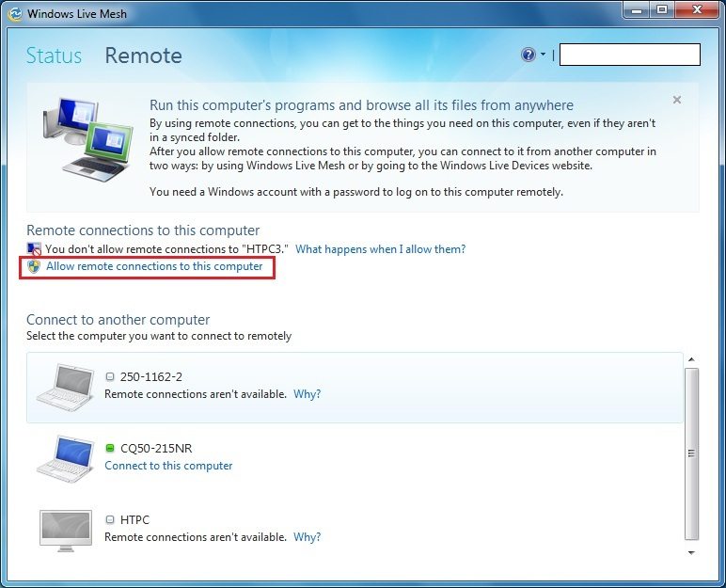Screen dimensions: 726x588
Task: Select the 250-1162-2 laptop icon
Action: tap(66, 388)
